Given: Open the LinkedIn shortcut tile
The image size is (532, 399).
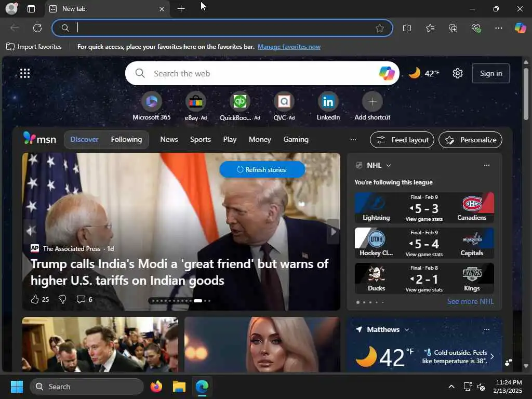Looking at the screenshot, I should click(x=328, y=106).
